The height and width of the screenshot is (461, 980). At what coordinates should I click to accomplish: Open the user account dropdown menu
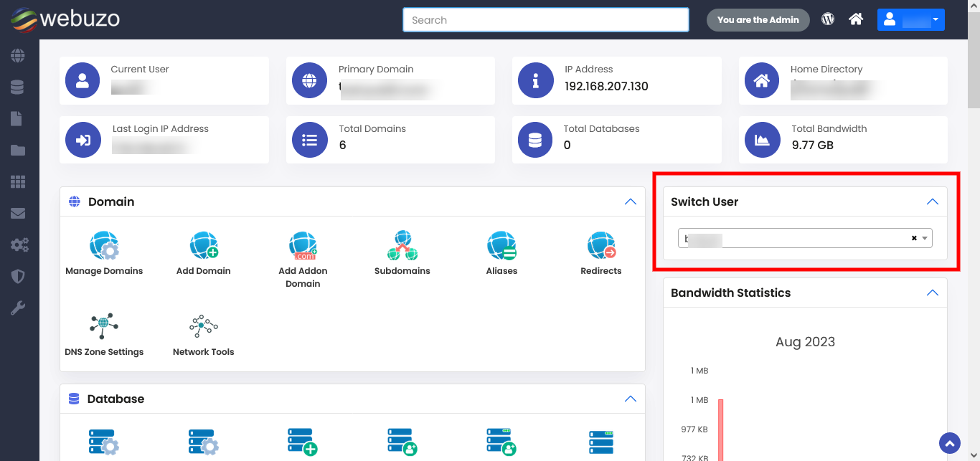click(910, 19)
